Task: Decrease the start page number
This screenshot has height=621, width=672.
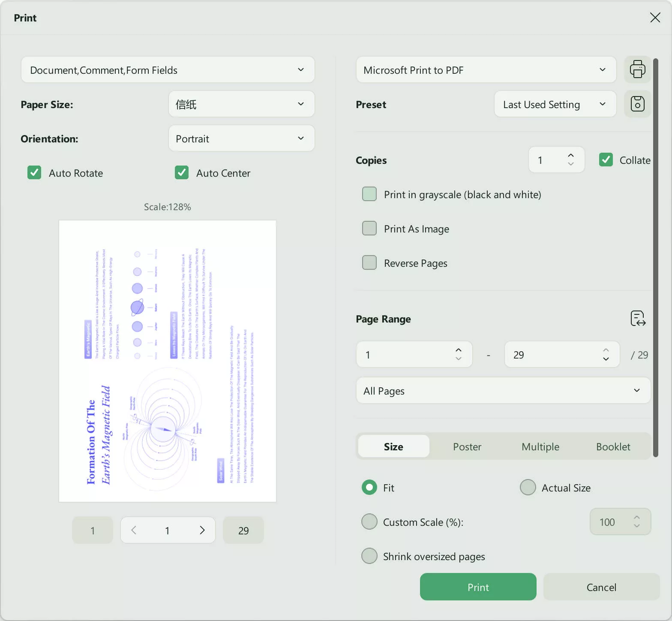Action: tap(458, 359)
